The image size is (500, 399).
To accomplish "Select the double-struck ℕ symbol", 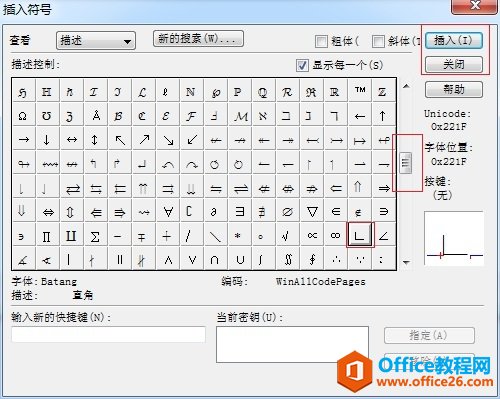I will pos(190,92).
